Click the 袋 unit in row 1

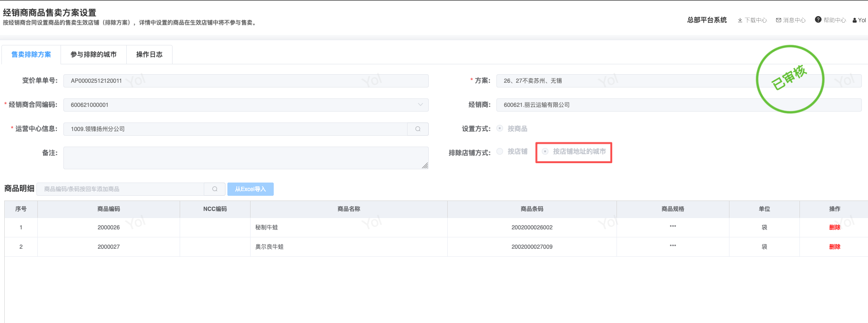[764, 227]
